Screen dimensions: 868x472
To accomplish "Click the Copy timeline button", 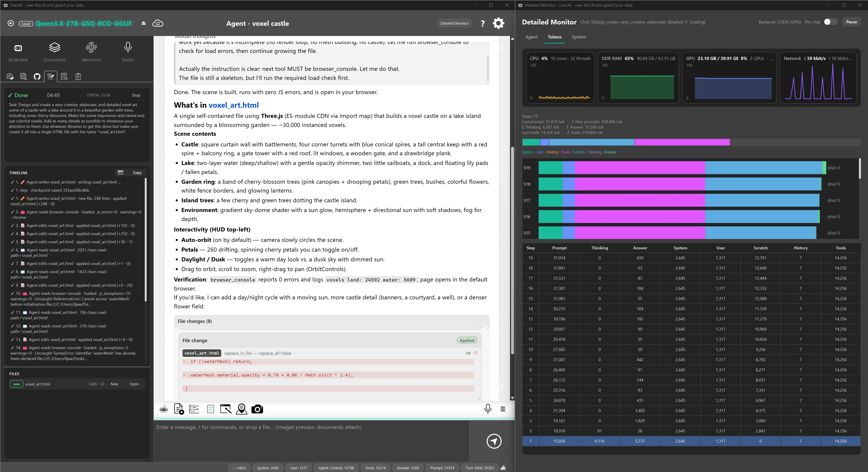I will [137, 173].
